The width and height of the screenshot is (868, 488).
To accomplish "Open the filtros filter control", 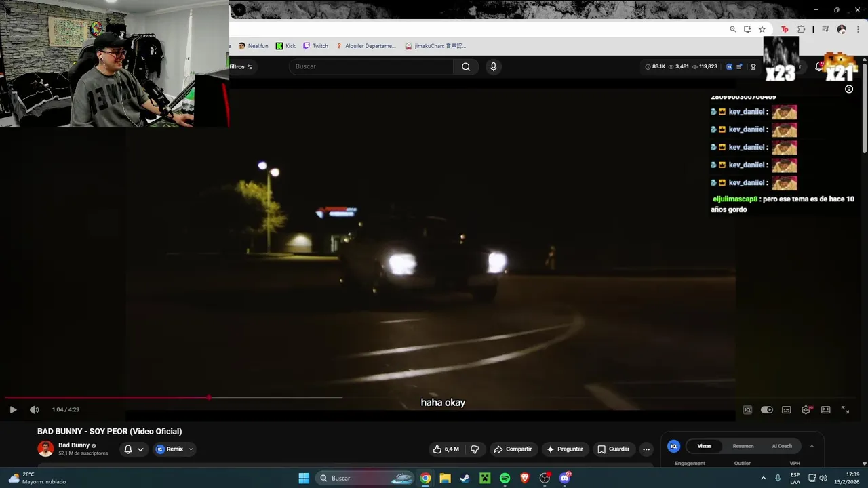I will [241, 66].
